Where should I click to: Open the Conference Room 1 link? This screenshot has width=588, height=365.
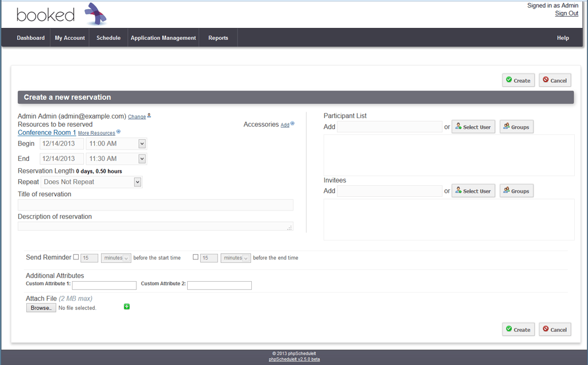click(x=47, y=132)
